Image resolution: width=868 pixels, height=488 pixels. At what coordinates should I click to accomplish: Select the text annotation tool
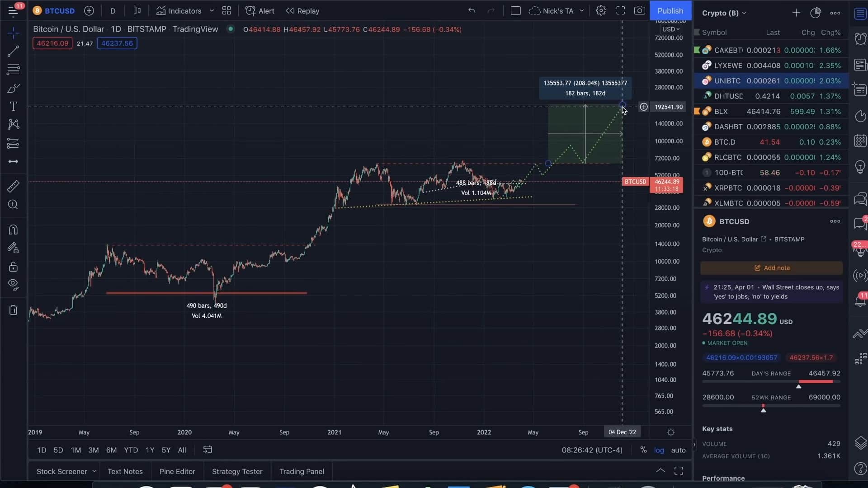13,106
